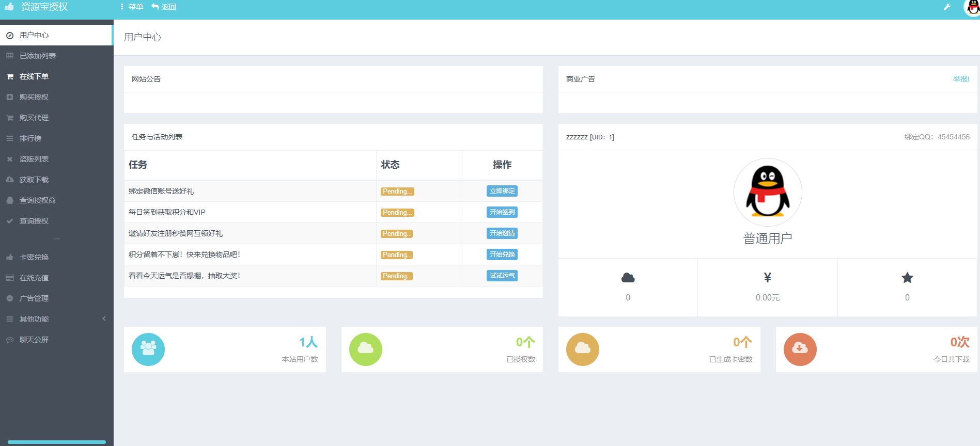980x446 pixels.
Task: Click the blue users icon for 本站用户数
Action: pos(148,349)
